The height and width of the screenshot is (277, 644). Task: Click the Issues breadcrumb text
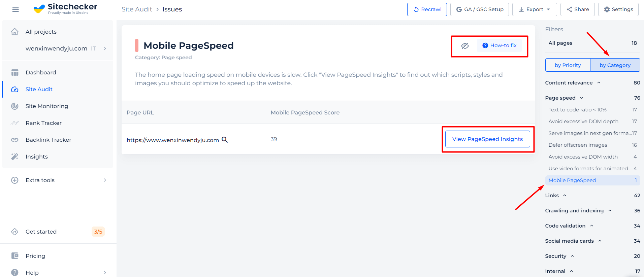pos(172,9)
